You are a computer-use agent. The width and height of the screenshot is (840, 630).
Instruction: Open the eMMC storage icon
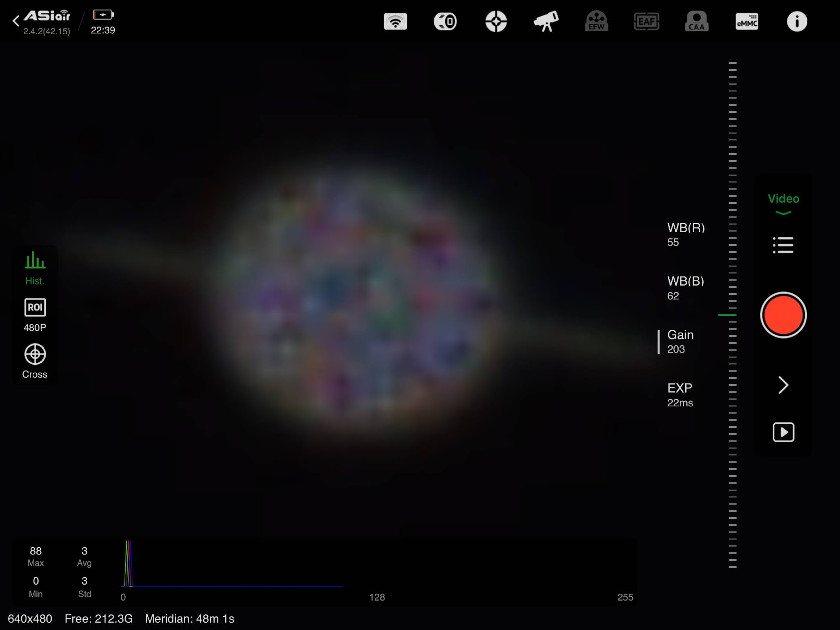point(747,21)
